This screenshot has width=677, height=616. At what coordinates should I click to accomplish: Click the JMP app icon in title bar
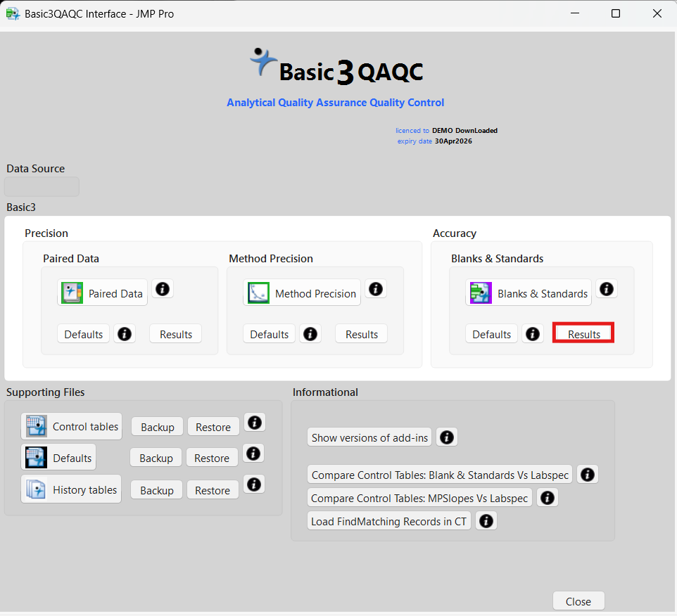[x=12, y=13]
